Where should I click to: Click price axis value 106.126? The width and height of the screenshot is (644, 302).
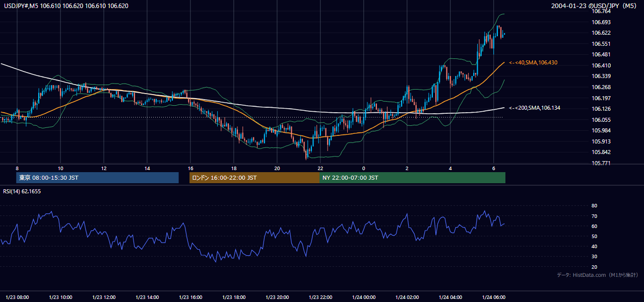pyautogui.click(x=601, y=109)
